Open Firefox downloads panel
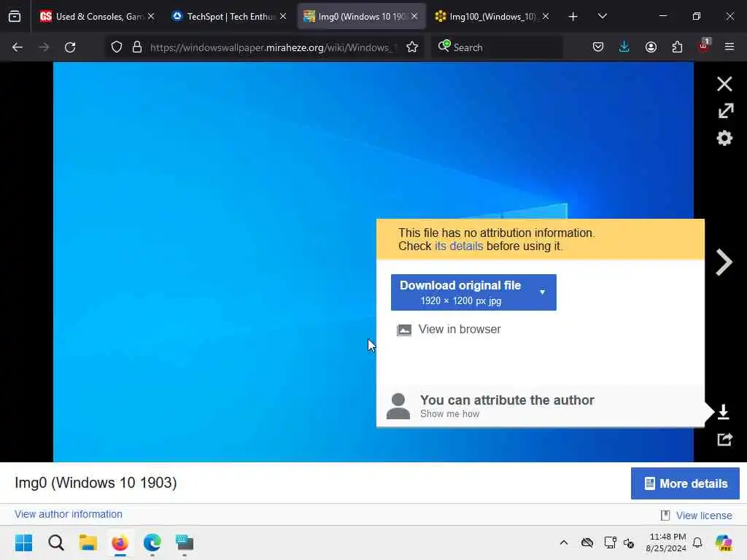The width and height of the screenshot is (747, 560). point(624,47)
